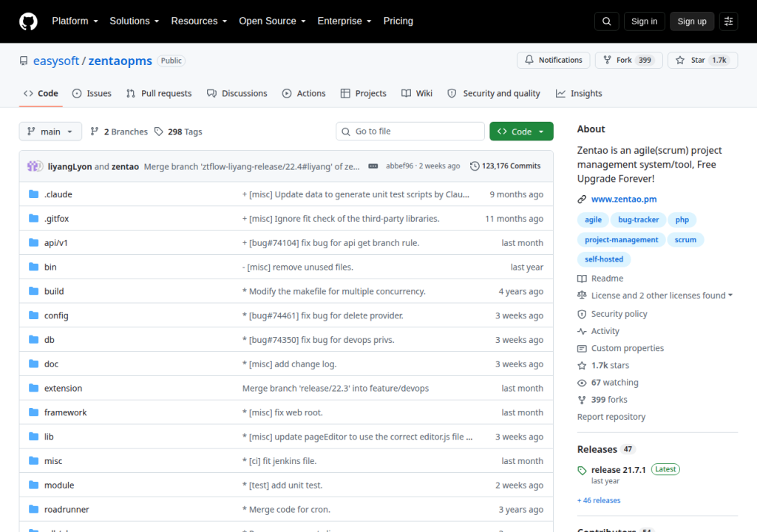Click the framework folder icon
757x532 pixels.
tap(33, 412)
